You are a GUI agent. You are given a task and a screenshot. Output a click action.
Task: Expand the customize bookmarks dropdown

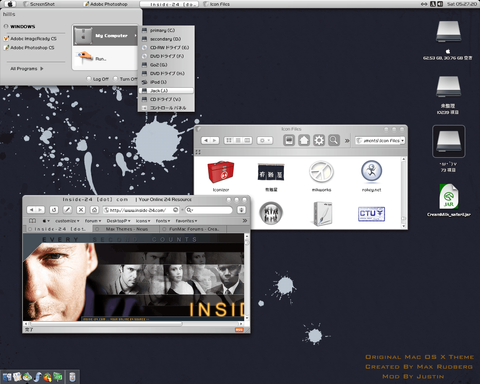[x=67, y=221]
